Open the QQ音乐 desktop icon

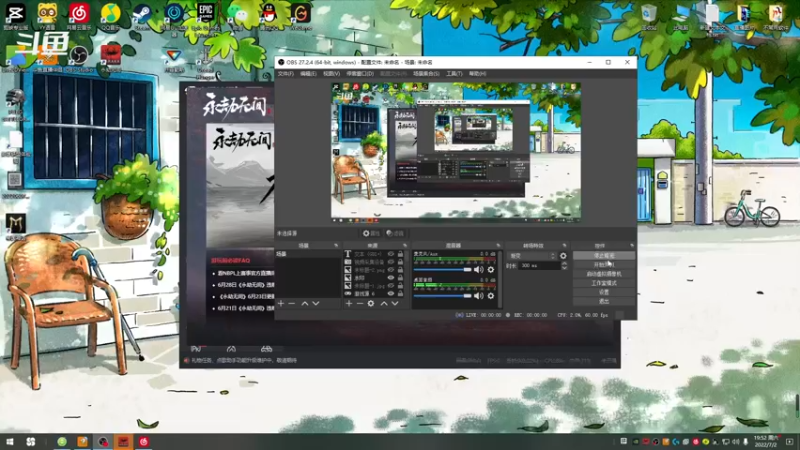tap(110, 14)
